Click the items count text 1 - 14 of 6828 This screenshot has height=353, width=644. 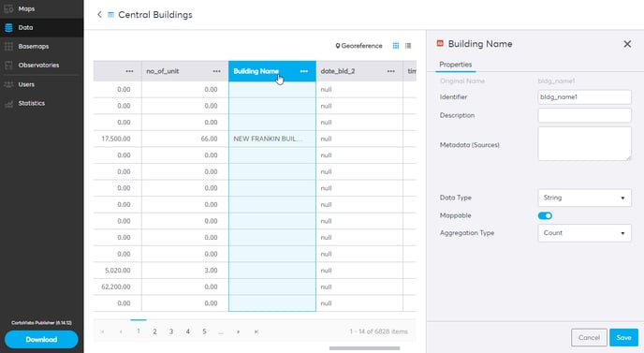[x=379, y=331]
